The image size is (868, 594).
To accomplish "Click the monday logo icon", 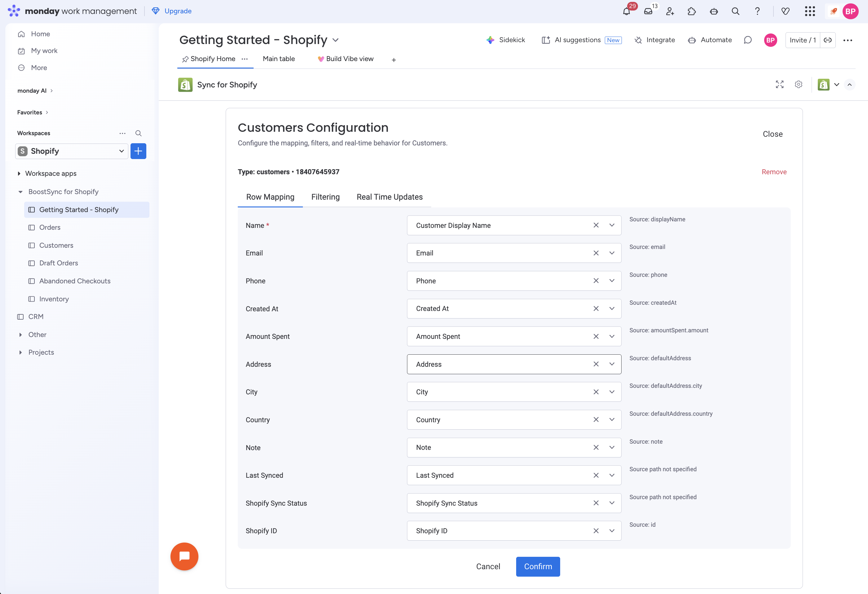I will pos(14,11).
